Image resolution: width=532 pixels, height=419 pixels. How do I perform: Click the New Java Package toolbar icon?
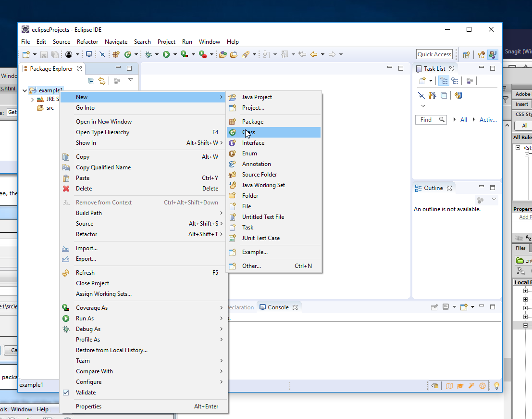point(116,54)
